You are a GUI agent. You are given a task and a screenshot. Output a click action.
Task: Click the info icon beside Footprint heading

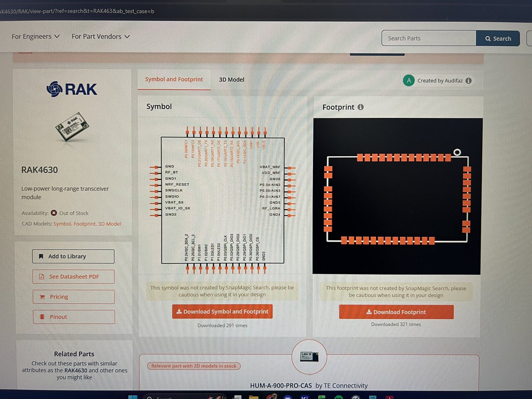[x=360, y=107]
